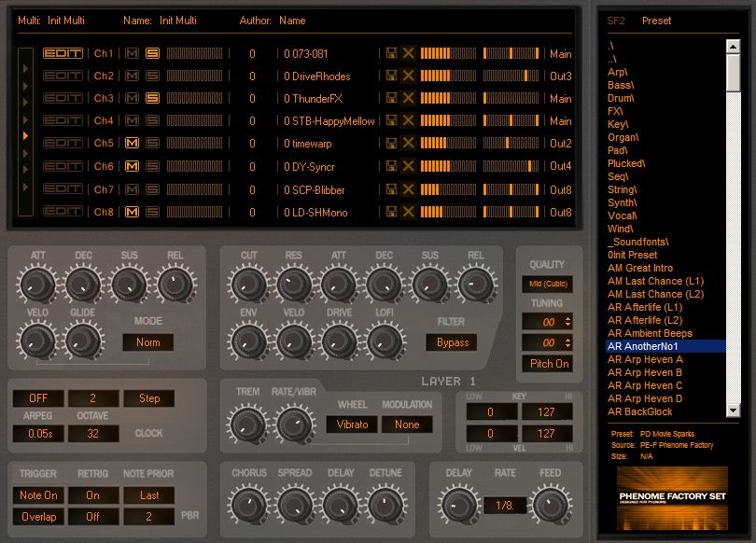Open the Bass\ folder in preset list
The width and height of the screenshot is (756, 543).
[621, 85]
